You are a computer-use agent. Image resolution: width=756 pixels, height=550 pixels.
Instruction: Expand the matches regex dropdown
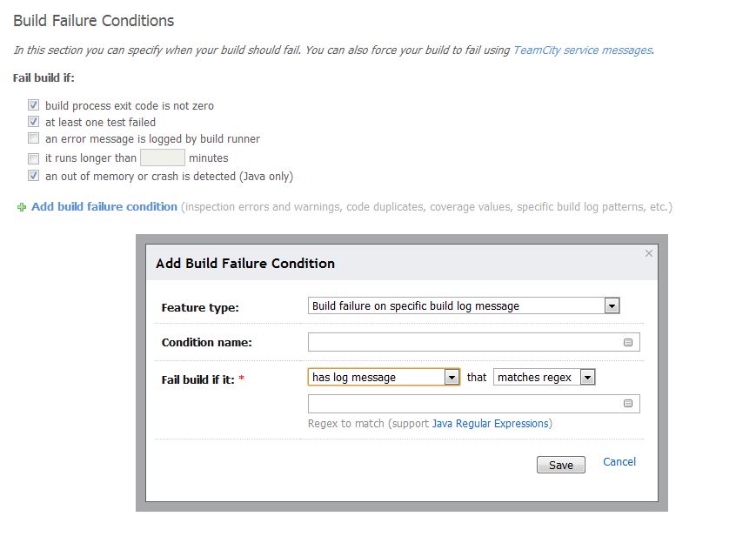[544, 377]
